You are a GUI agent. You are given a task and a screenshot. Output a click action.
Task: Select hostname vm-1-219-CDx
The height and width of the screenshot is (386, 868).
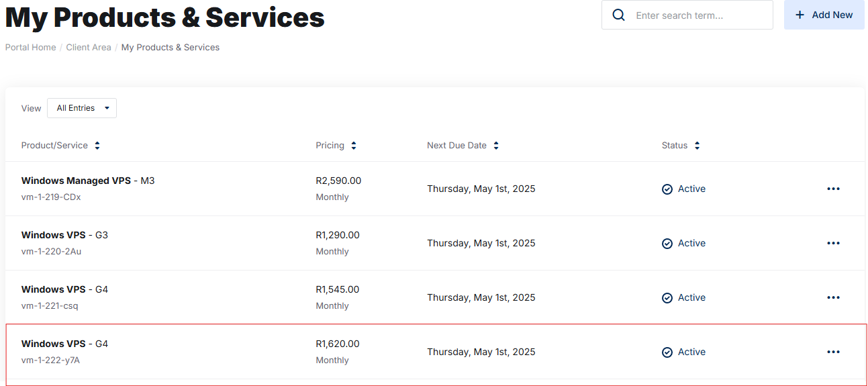51,197
